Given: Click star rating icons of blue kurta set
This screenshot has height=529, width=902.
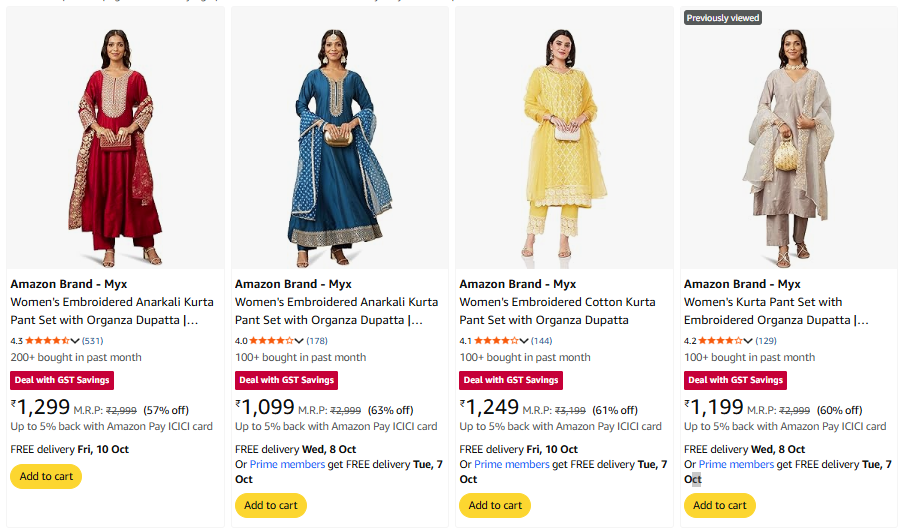Looking at the screenshot, I should (x=271, y=341).
